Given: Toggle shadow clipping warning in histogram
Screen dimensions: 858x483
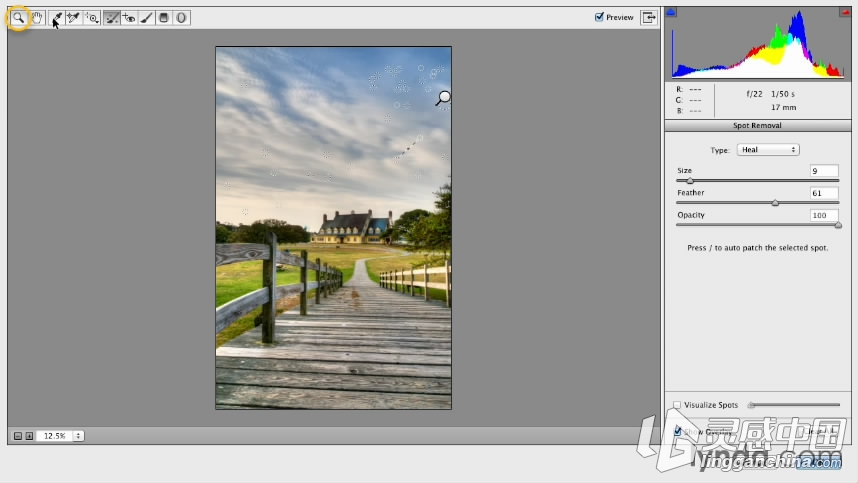Looking at the screenshot, I should click(x=671, y=12).
